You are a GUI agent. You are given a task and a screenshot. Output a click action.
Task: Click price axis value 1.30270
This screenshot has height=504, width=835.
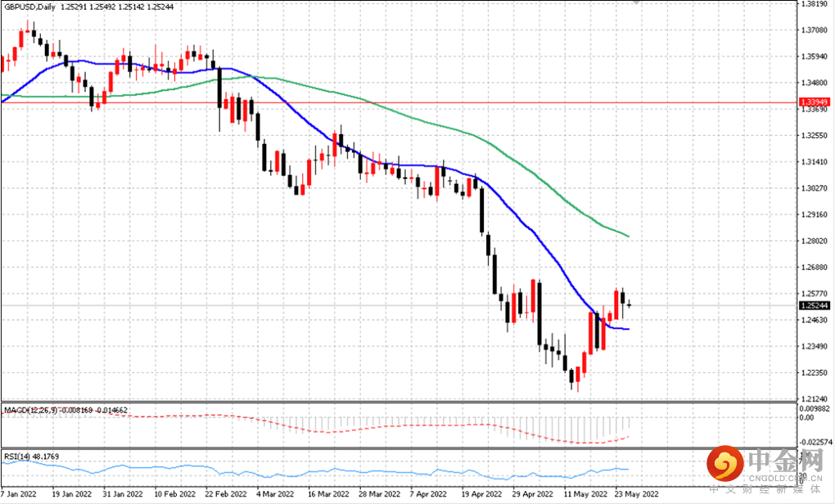pos(815,188)
